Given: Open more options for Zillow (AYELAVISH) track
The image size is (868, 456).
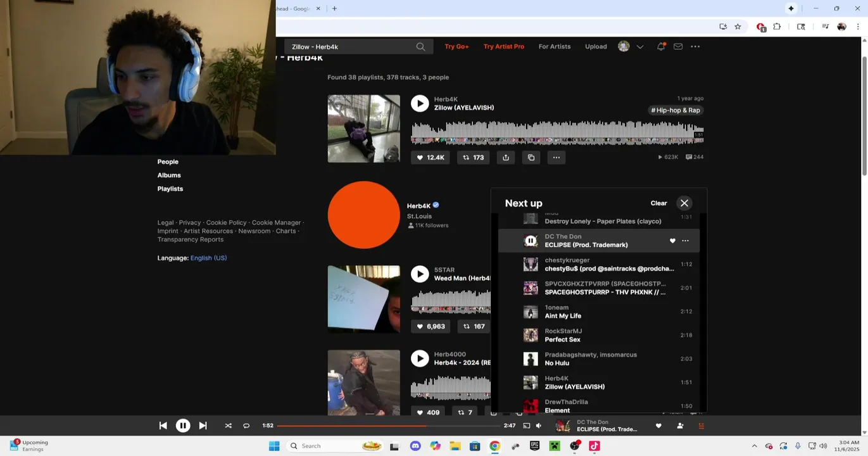Looking at the screenshot, I should tap(556, 158).
